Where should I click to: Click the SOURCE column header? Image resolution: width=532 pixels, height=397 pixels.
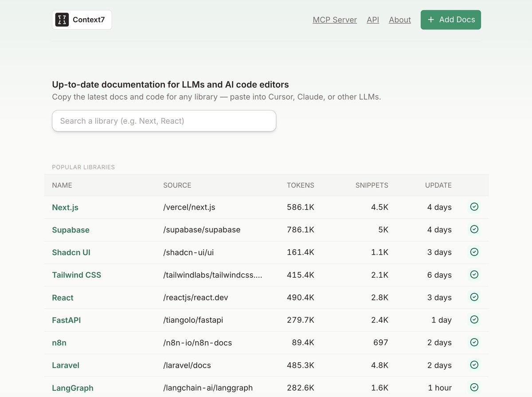(177, 185)
